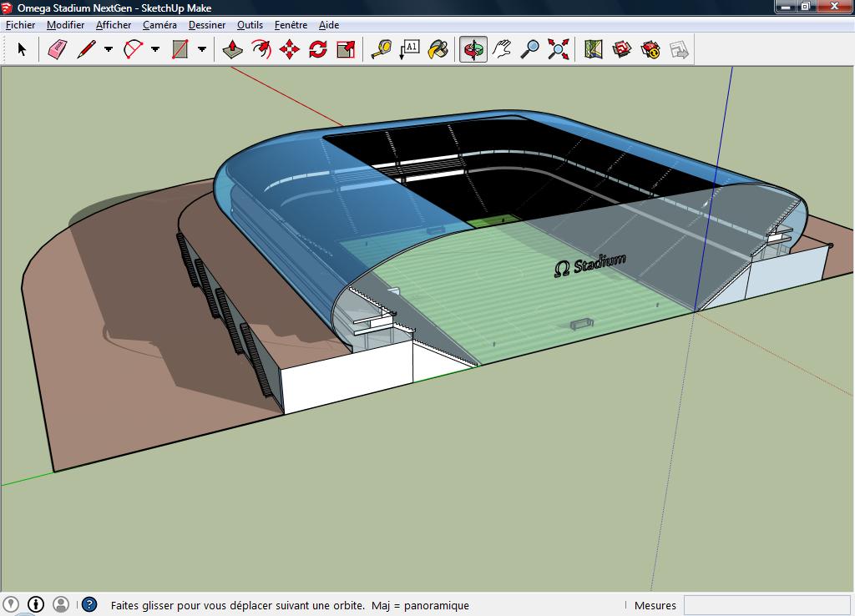
Task: Expand the Rectangle shape tool dropdown arrow
Action: coord(202,50)
